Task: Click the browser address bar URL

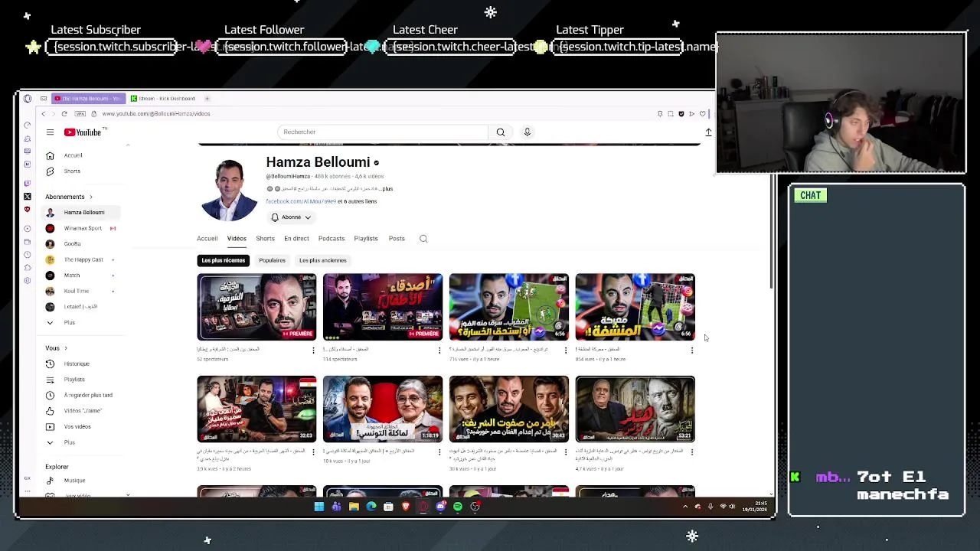Action: click(x=156, y=114)
